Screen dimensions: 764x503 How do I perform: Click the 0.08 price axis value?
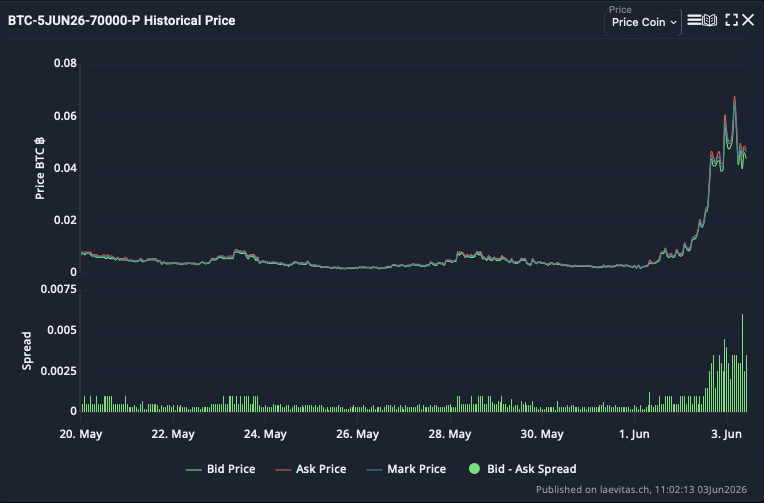[65, 63]
